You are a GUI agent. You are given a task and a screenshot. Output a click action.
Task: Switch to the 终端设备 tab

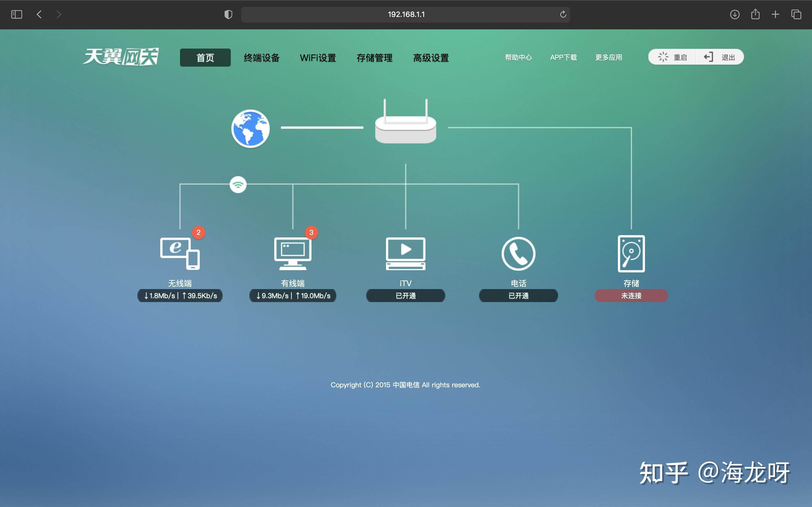[x=262, y=57]
